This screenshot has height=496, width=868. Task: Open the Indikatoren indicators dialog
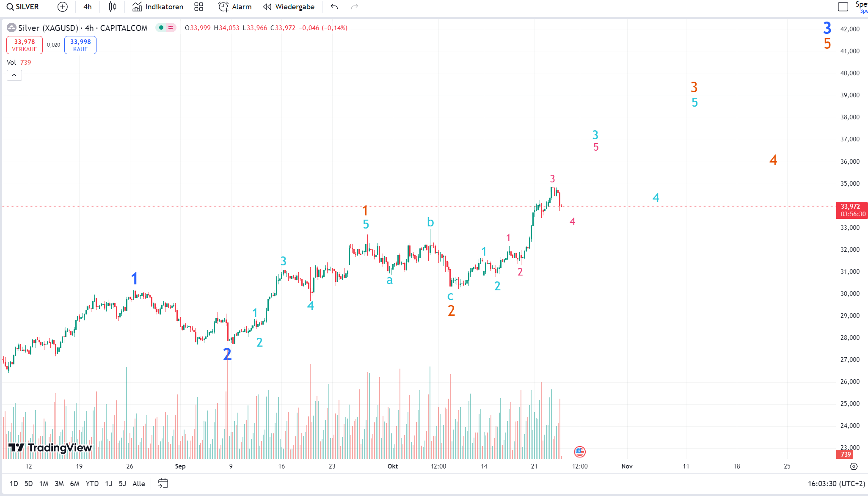click(x=158, y=7)
